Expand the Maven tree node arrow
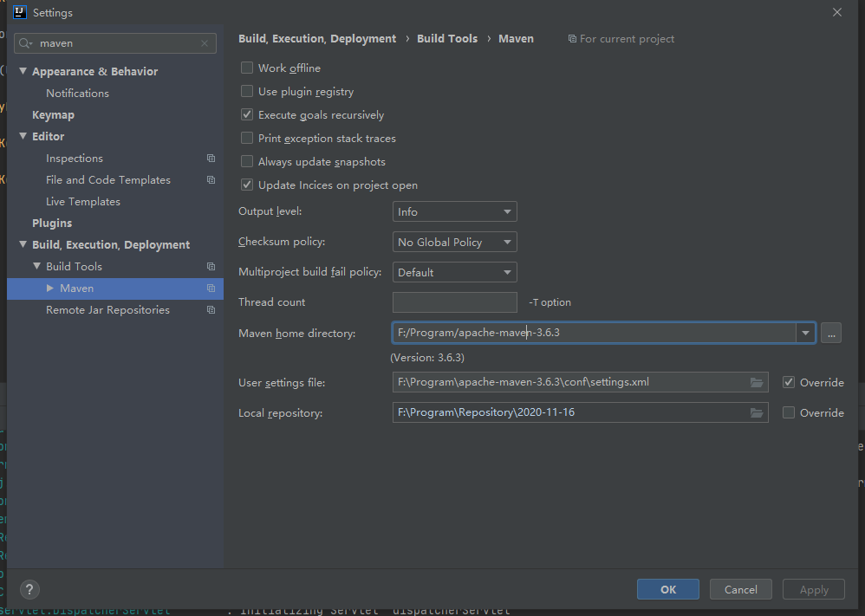Screen dimensions: 865x616 [50, 289]
